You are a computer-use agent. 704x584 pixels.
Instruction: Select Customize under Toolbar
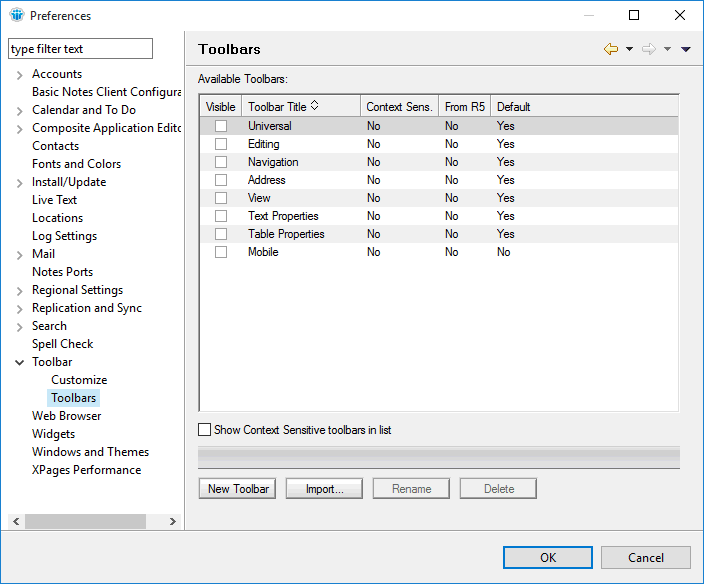[79, 380]
